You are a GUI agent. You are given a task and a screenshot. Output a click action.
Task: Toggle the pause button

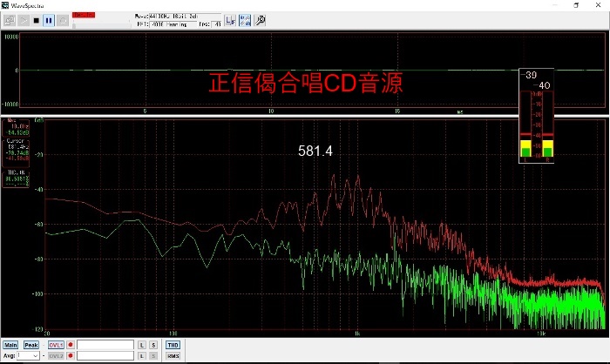click(x=49, y=20)
